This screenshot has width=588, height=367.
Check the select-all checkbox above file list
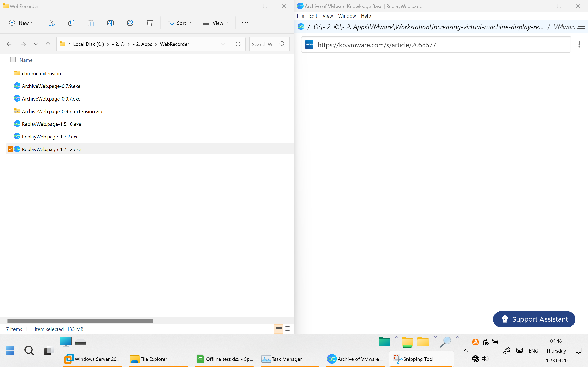(x=13, y=60)
